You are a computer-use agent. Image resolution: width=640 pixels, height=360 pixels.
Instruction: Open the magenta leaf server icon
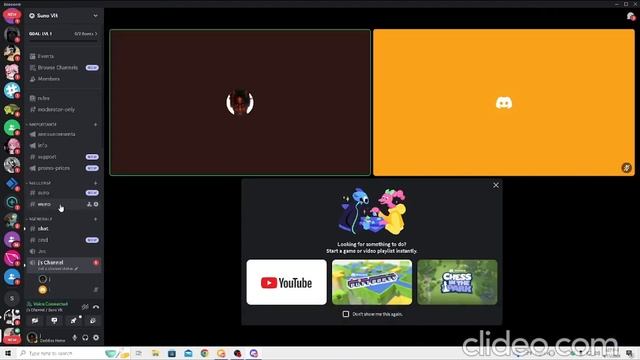[x=12, y=258]
